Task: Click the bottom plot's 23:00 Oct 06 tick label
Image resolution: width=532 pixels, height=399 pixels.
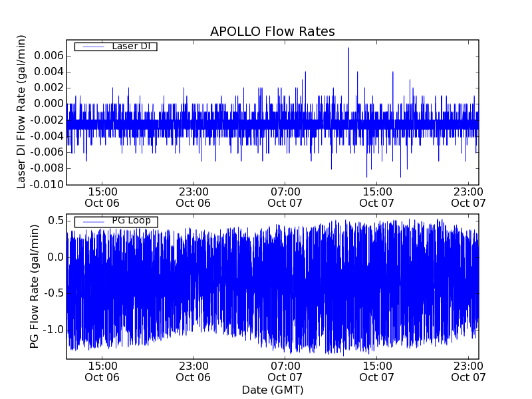Action: (194, 371)
